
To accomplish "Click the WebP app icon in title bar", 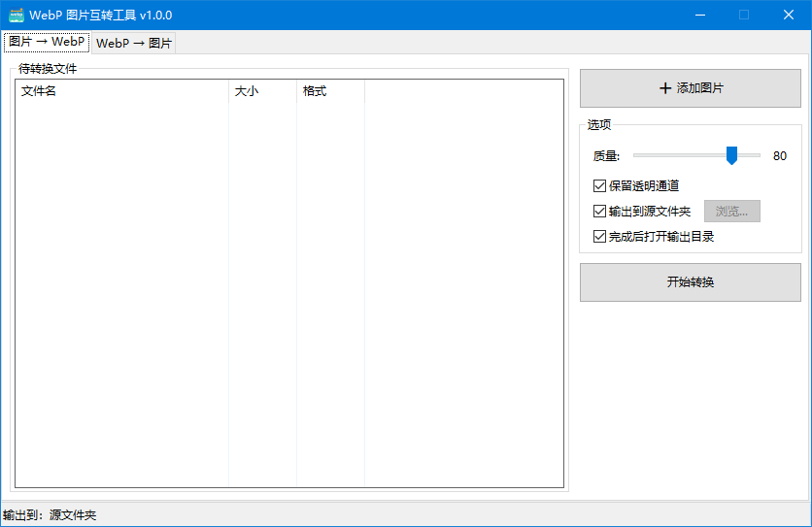I will 17,15.
